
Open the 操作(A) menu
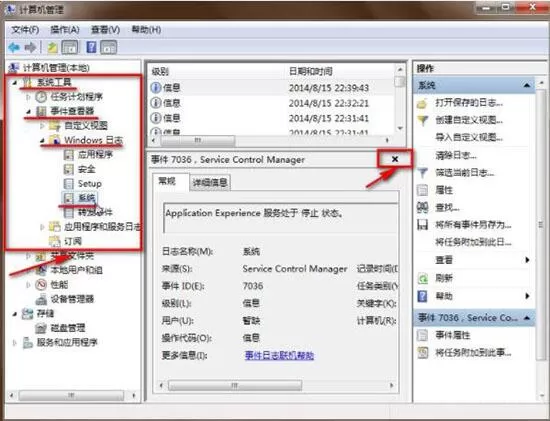[x=65, y=30]
